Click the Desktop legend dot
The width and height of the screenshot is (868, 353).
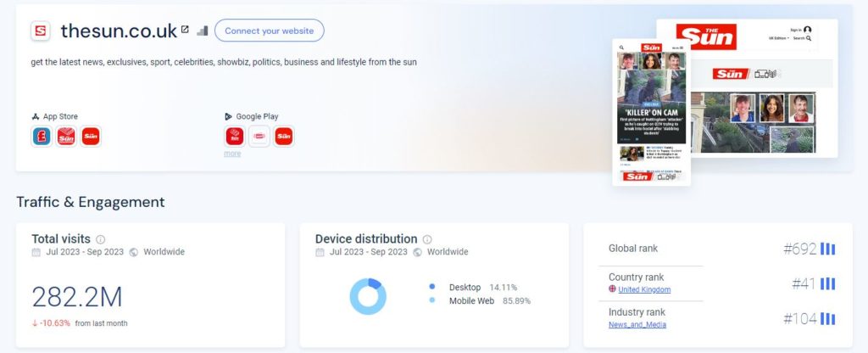431,287
